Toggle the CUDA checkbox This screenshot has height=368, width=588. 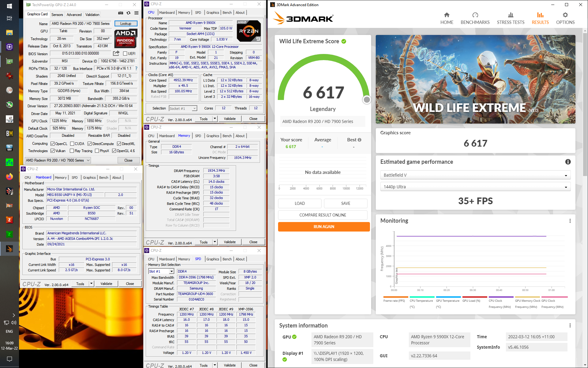(72, 144)
